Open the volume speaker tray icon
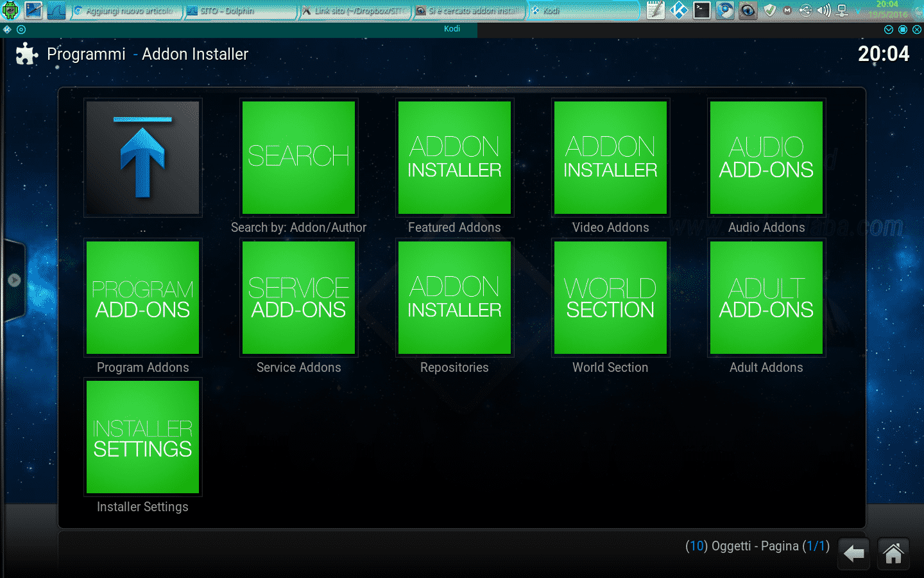This screenshot has height=578, width=924. click(x=824, y=10)
